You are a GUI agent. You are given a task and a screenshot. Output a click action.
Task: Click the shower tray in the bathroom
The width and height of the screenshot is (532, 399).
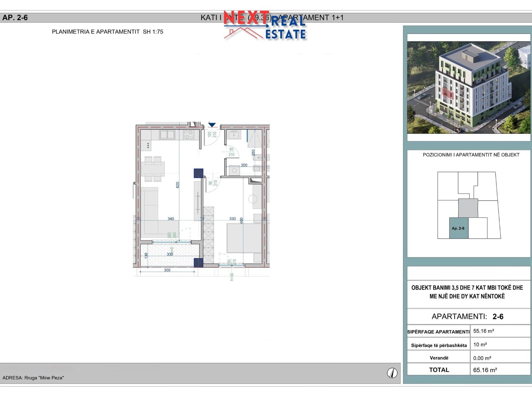[255, 138]
